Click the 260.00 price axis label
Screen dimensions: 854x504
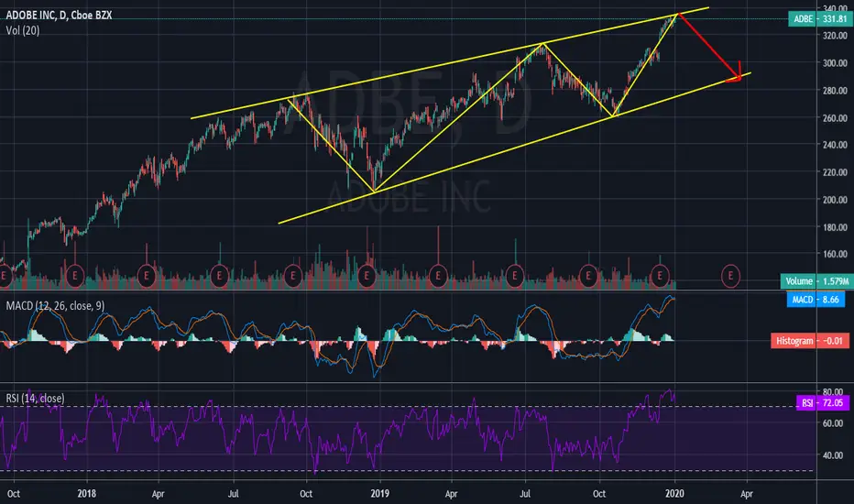835,117
